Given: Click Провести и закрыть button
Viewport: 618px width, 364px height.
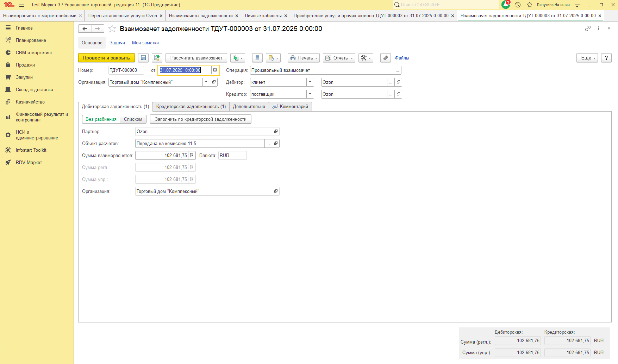Looking at the screenshot, I should [106, 58].
